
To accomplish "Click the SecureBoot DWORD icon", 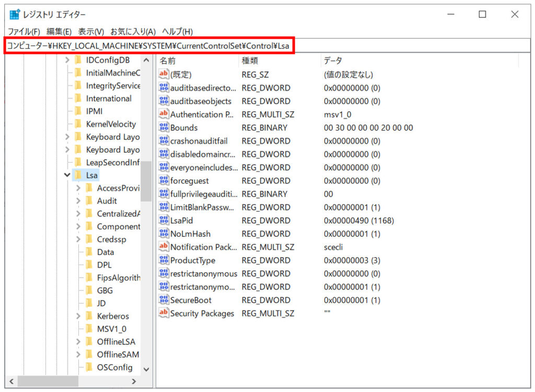I will 164,300.
